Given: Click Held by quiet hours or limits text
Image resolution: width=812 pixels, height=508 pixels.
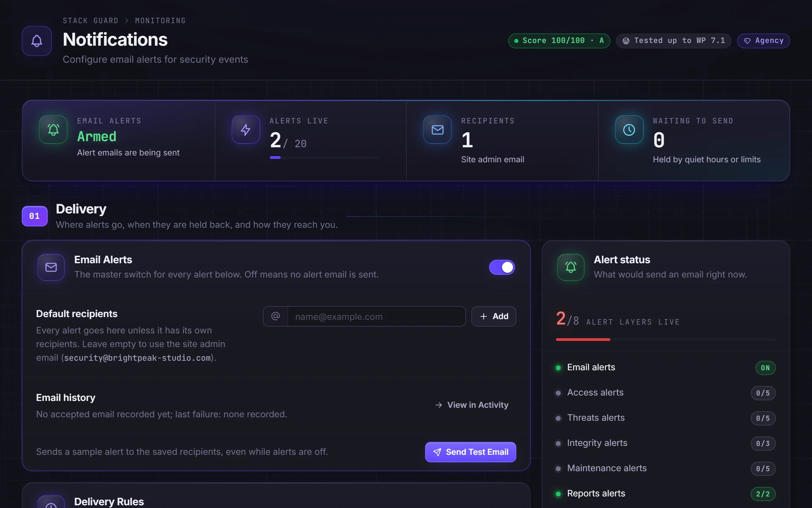Looking at the screenshot, I should [706, 160].
